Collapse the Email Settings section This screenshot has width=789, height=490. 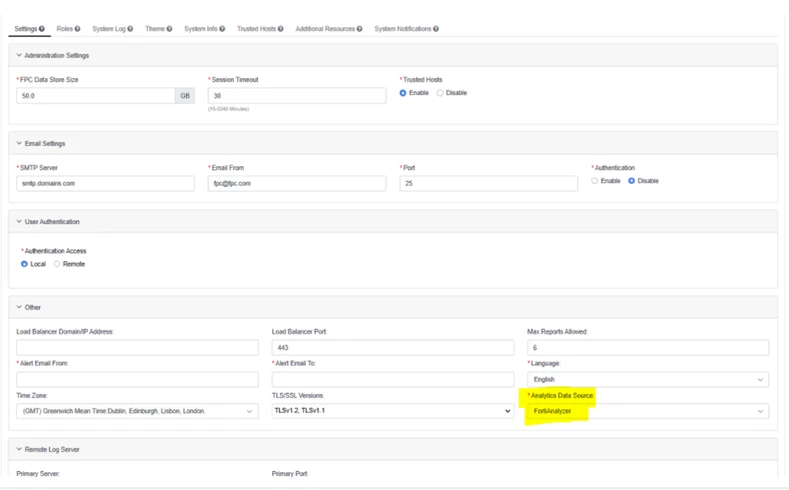click(19, 143)
